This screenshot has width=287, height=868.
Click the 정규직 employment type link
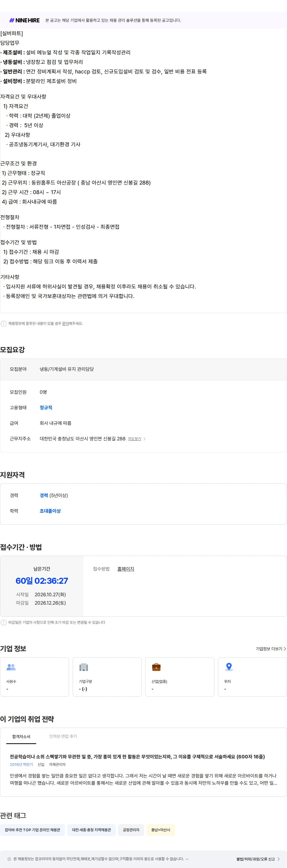(46, 408)
